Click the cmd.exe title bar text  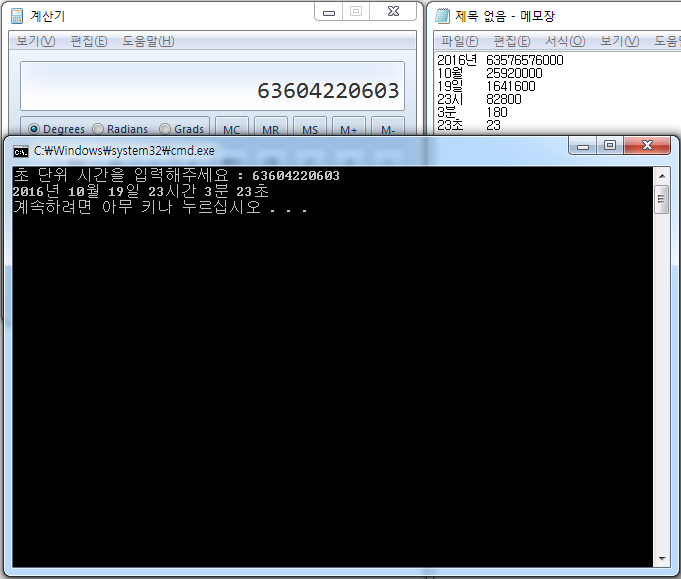tap(124, 151)
